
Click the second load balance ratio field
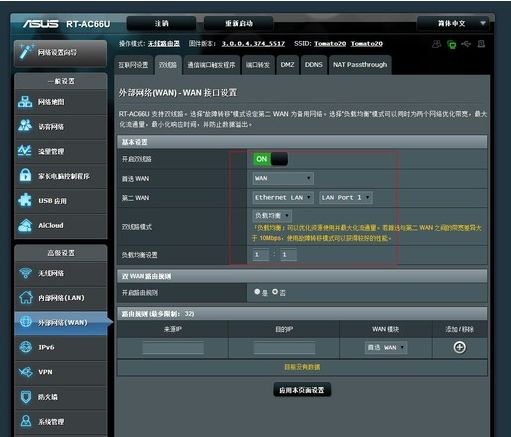tap(288, 255)
